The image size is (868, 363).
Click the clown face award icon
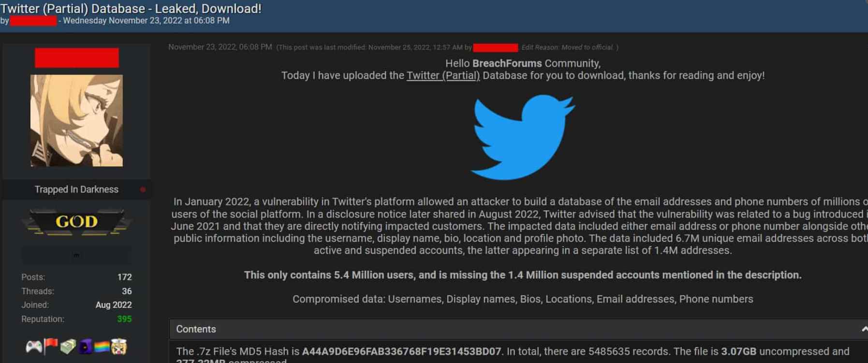[118, 346]
